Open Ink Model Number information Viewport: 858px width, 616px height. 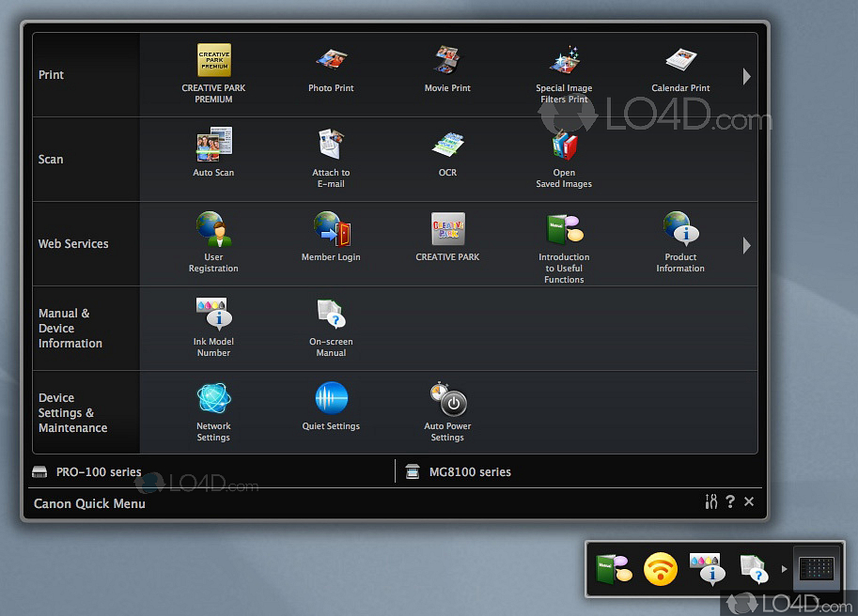pyautogui.click(x=213, y=315)
